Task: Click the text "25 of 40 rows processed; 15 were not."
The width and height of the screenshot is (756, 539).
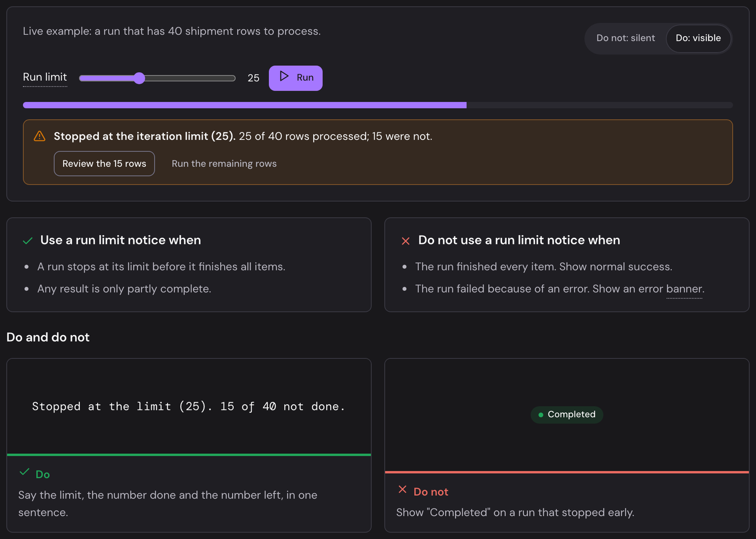Action: 335,137
